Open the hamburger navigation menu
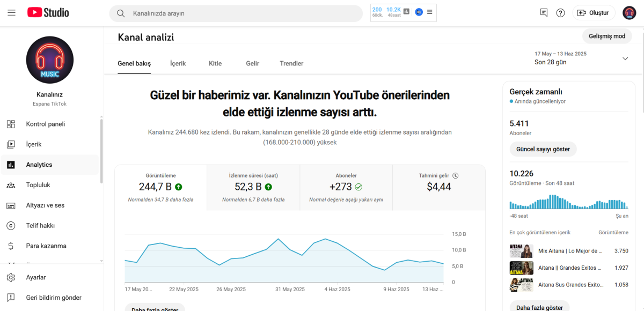Viewport: 644px width, 311px height. pyautogui.click(x=11, y=13)
